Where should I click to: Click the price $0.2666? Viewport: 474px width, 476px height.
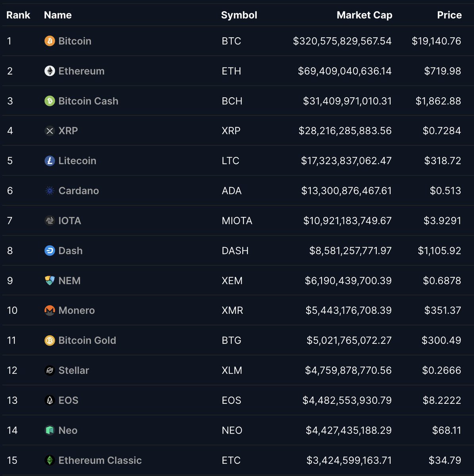tap(442, 370)
